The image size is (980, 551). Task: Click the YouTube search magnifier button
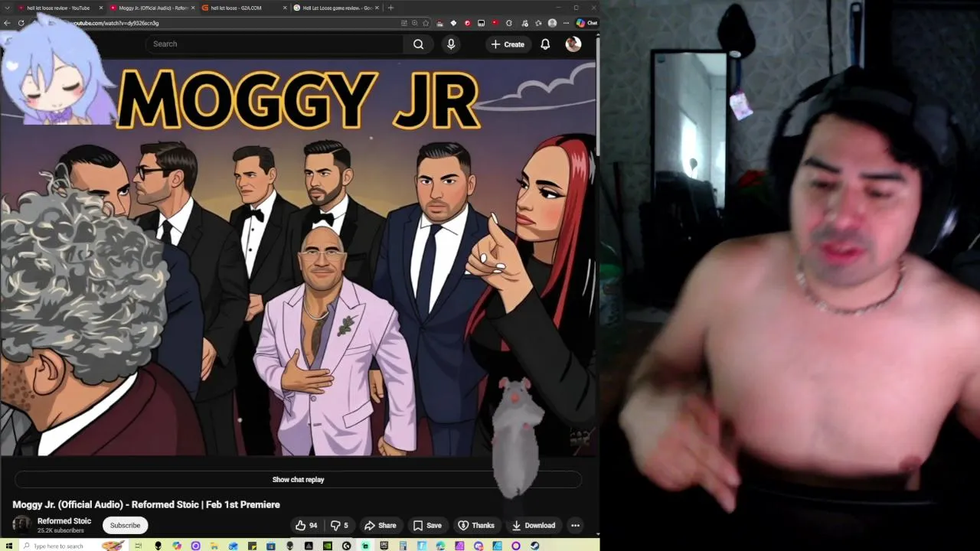[418, 44]
